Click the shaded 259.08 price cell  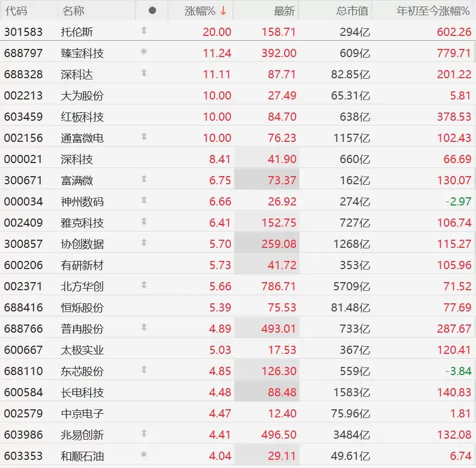267,244
